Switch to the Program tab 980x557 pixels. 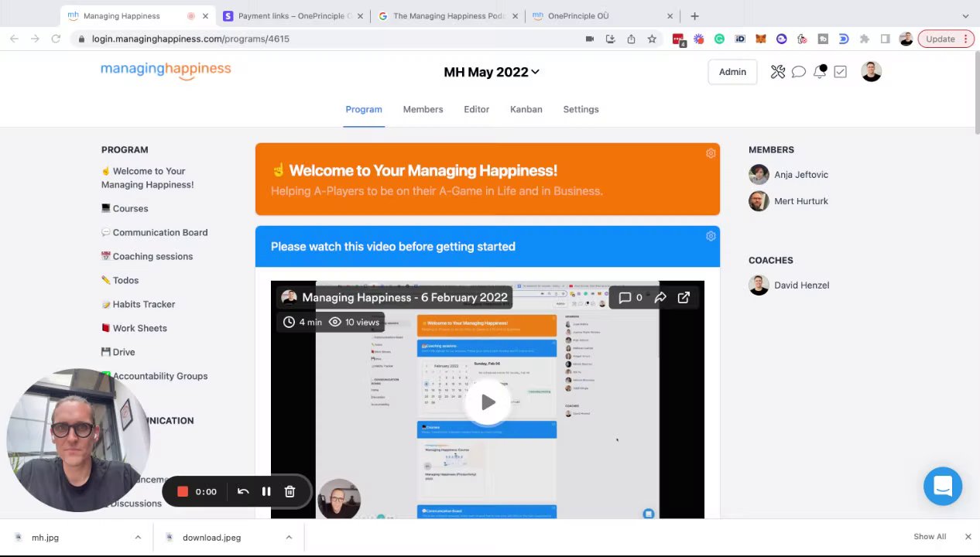point(364,109)
